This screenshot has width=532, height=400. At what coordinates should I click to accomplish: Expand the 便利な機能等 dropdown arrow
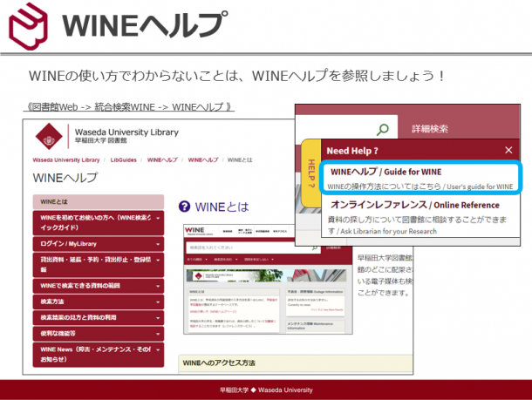[158, 334]
